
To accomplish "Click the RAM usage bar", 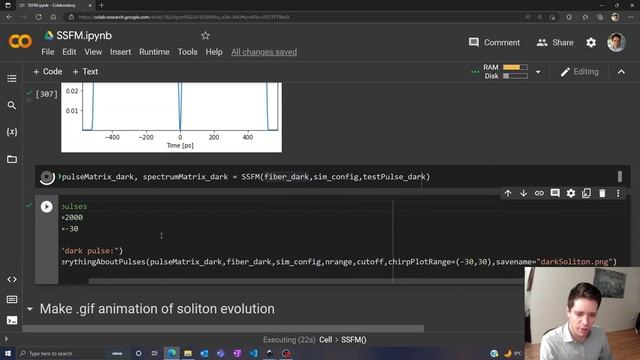I will [x=515, y=67].
